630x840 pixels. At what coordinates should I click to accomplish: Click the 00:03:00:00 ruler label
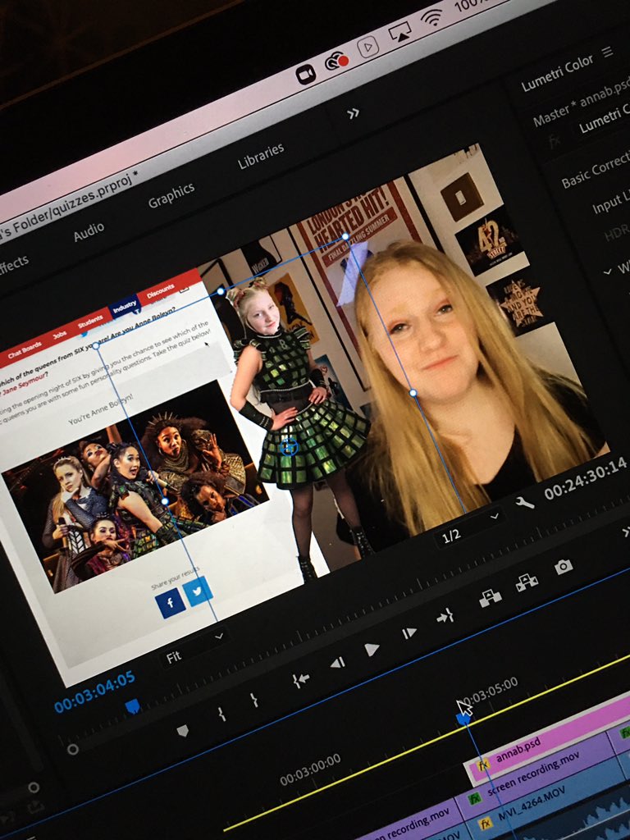pyautogui.click(x=310, y=769)
